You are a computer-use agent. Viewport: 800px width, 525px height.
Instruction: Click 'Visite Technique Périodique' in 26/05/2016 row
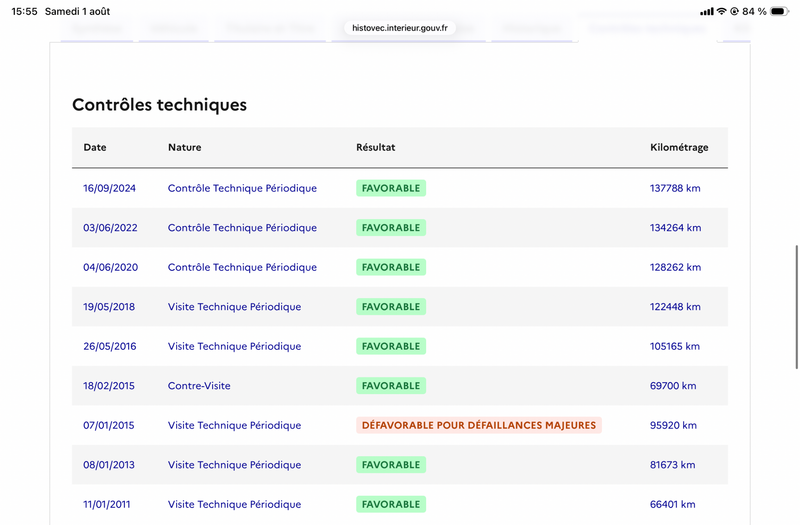[x=235, y=346]
